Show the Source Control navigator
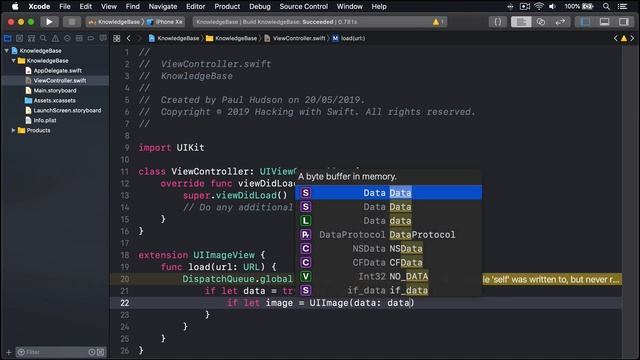 (x=19, y=38)
